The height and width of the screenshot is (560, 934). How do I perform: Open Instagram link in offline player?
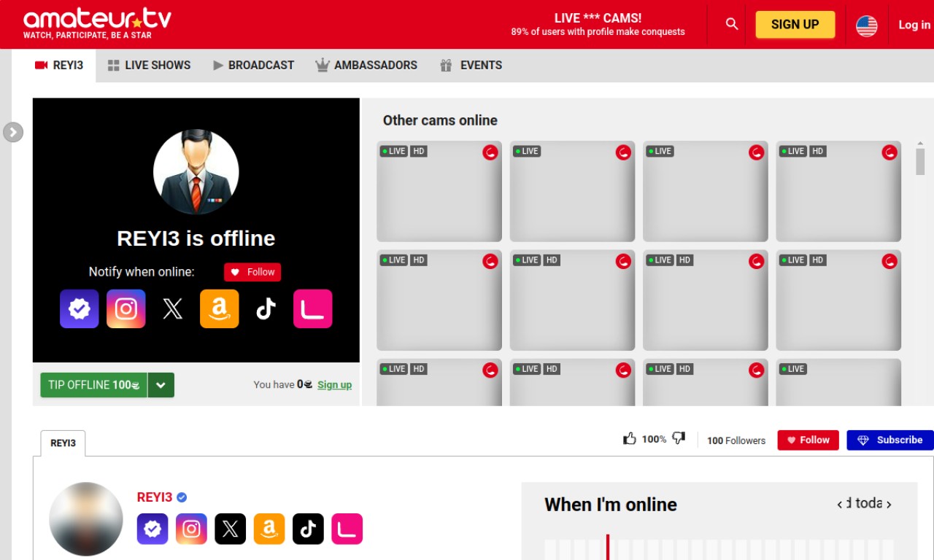click(126, 308)
